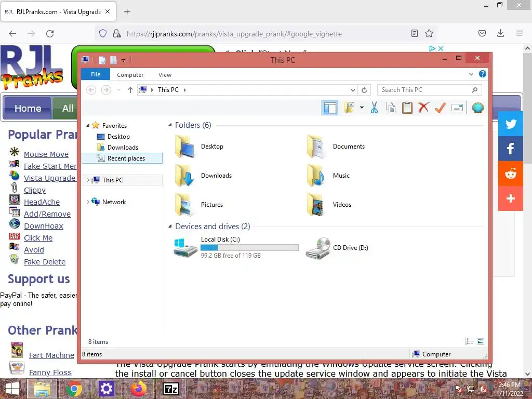The height and width of the screenshot is (399, 532).
Task: Select the Music folder icon
Action: 316,176
